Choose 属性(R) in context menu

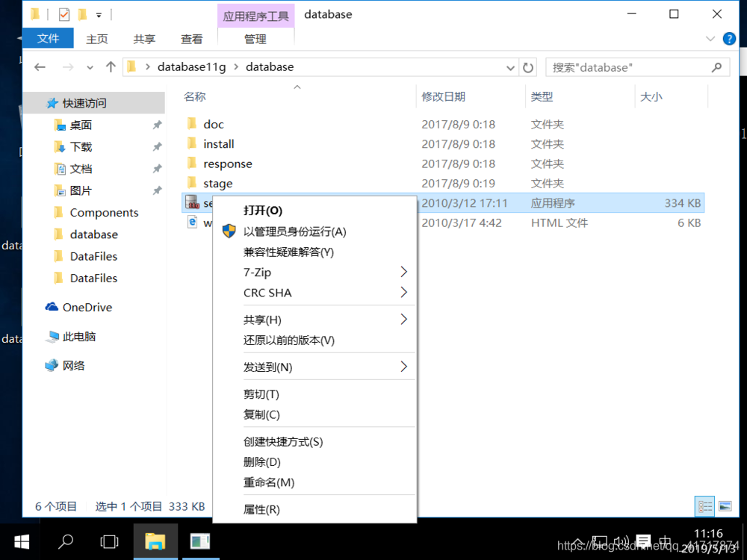(x=261, y=509)
